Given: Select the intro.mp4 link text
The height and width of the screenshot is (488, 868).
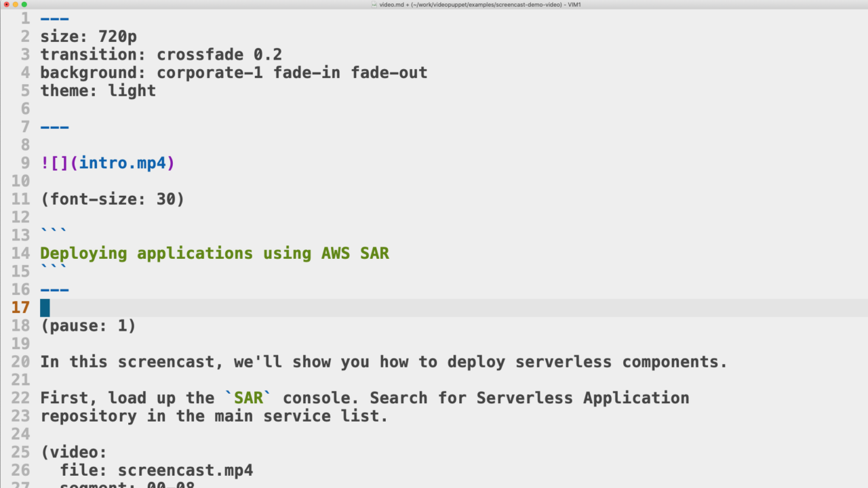Looking at the screenshot, I should [122, 163].
